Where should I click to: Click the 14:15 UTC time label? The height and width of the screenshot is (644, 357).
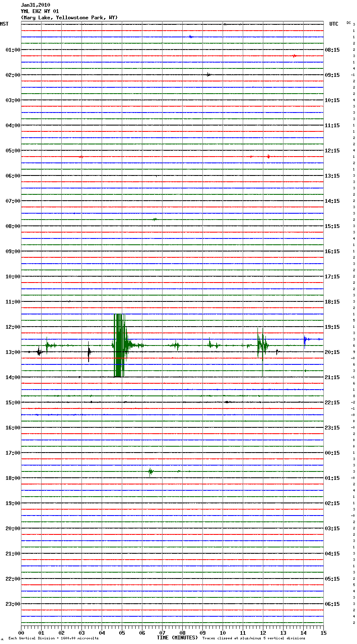point(332,201)
